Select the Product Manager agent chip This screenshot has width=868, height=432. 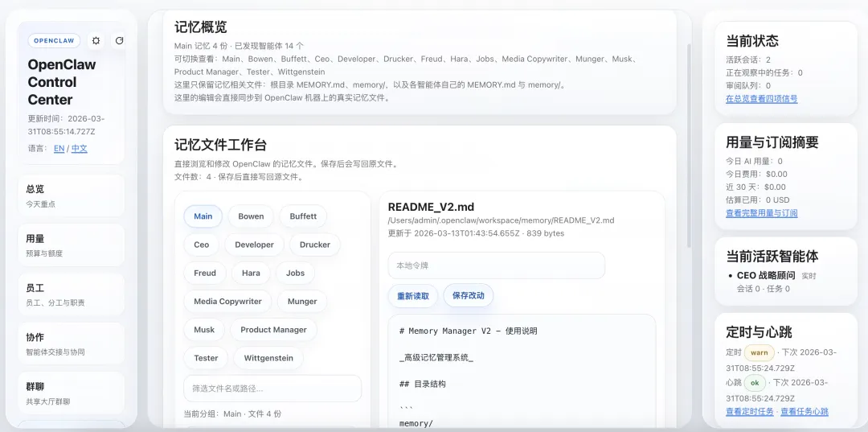pyautogui.click(x=273, y=330)
